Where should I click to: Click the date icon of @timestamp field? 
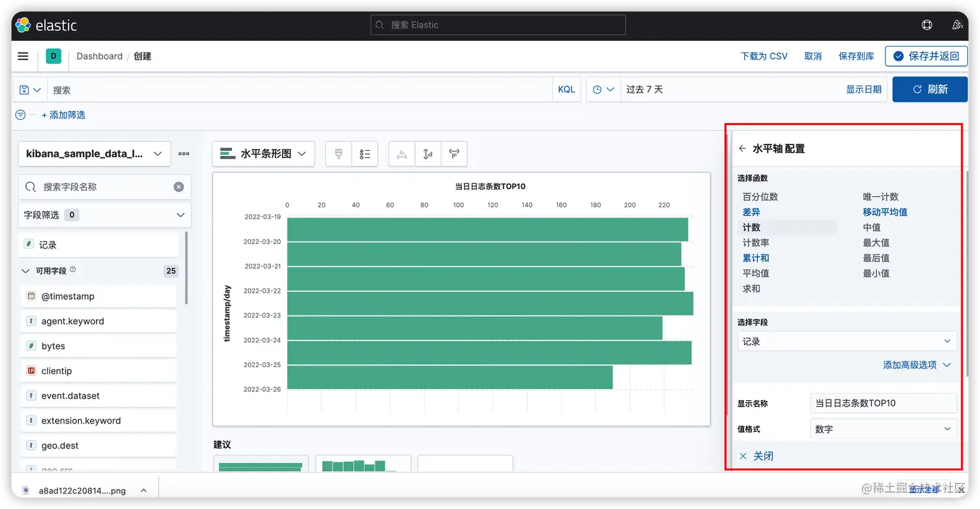pos(30,296)
